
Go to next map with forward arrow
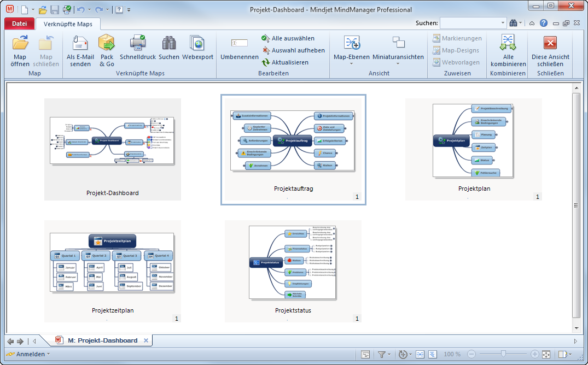click(x=20, y=342)
